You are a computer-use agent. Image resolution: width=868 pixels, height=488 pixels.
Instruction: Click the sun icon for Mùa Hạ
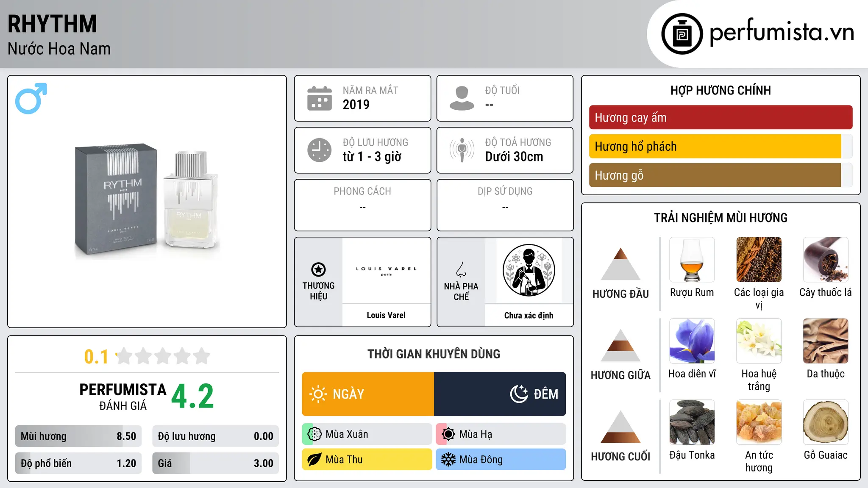click(448, 434)
